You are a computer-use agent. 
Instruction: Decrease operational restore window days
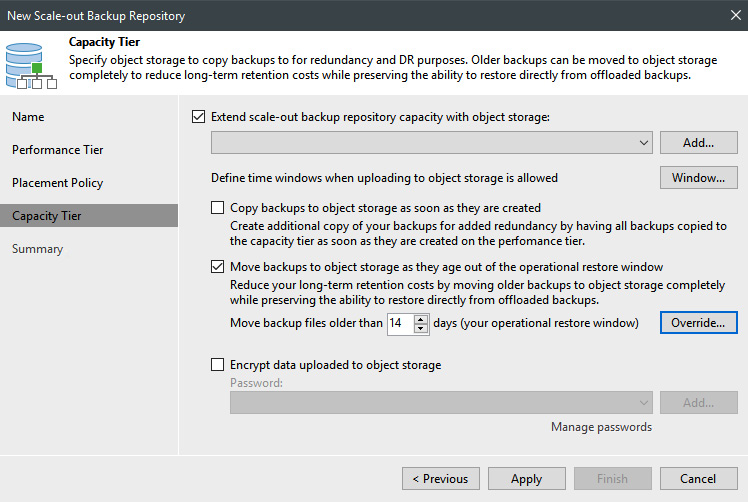(421, 328)
